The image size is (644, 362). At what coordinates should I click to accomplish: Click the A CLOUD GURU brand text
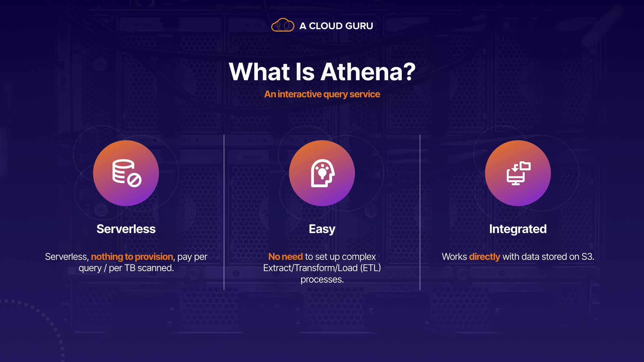(x=336, y=26)
